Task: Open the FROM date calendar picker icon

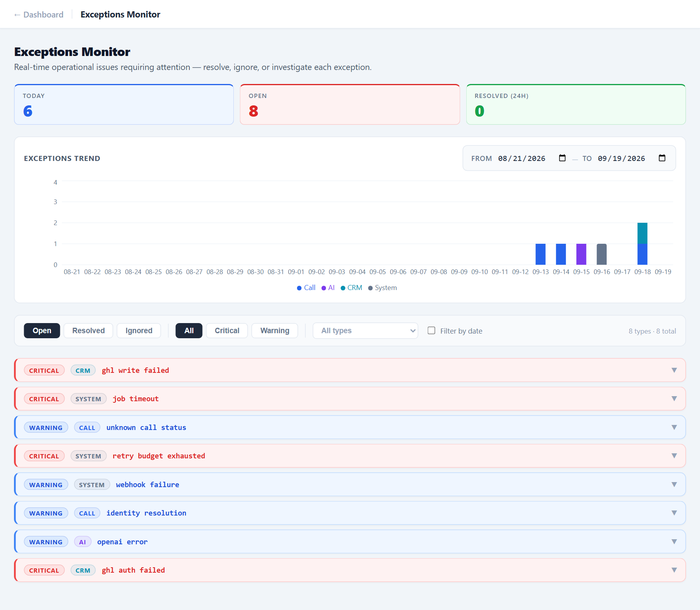Action: pos(562,158)
